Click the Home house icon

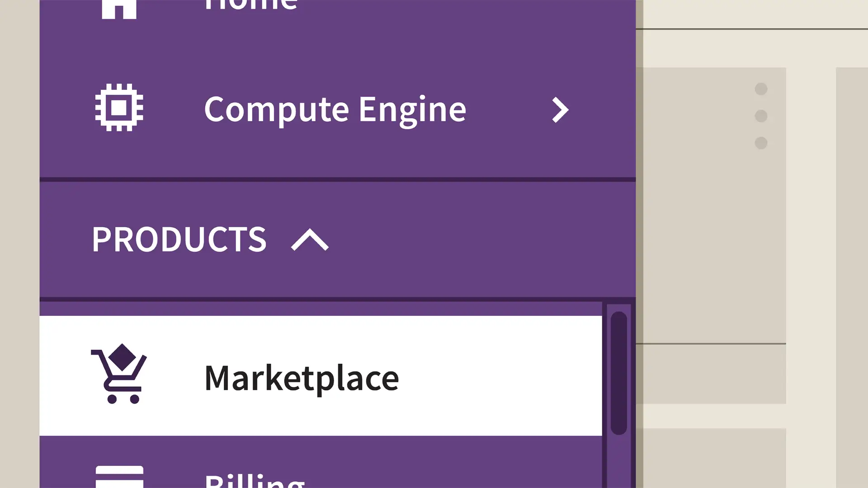tap(119, 9)
